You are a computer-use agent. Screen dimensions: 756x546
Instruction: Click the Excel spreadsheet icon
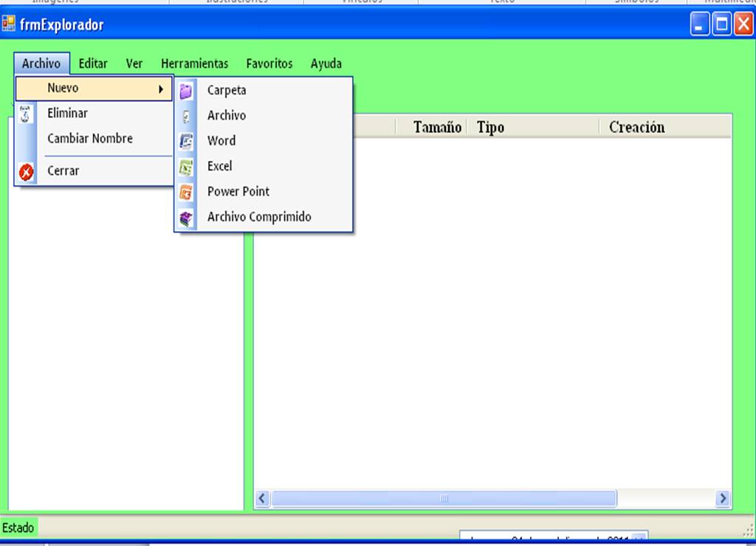[186, 166]
